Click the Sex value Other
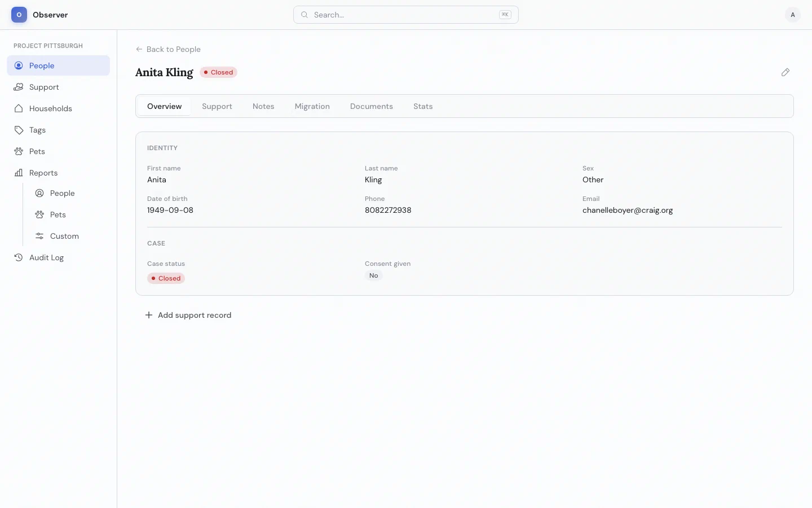This screenshot has width=812, height=508. (x=593, y=179)
